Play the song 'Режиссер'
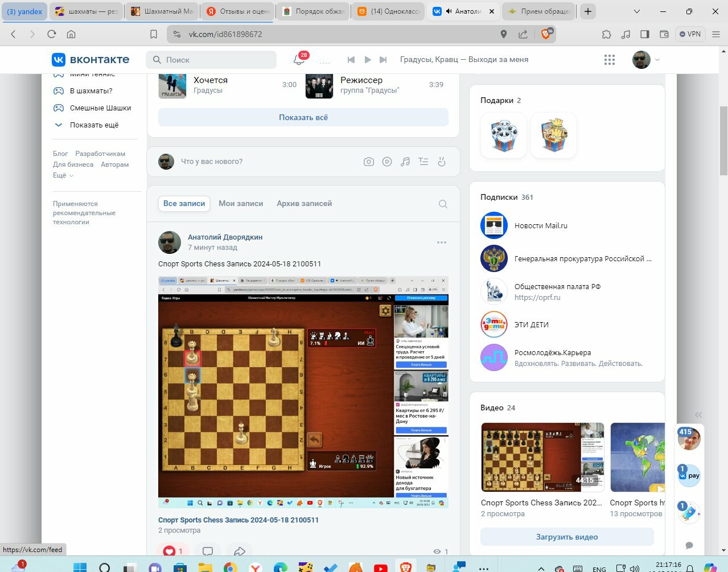 click(319, 85)
